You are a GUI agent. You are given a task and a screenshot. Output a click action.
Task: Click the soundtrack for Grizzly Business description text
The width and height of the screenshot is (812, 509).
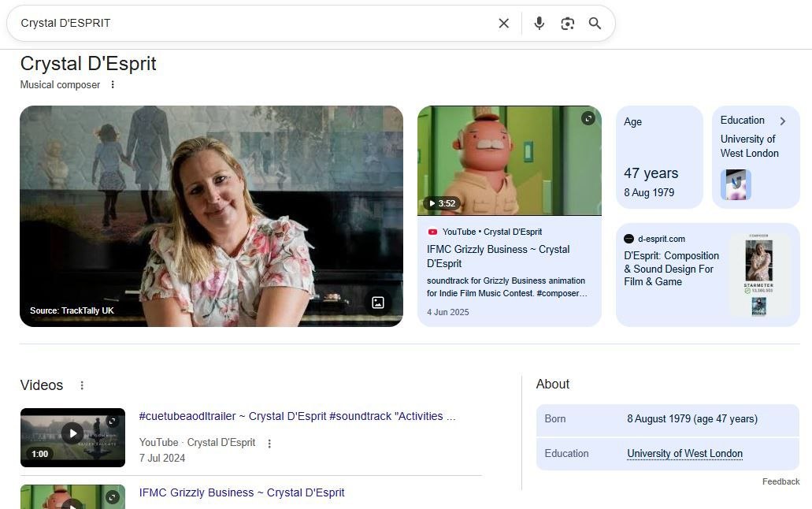[x=506, y=287]
